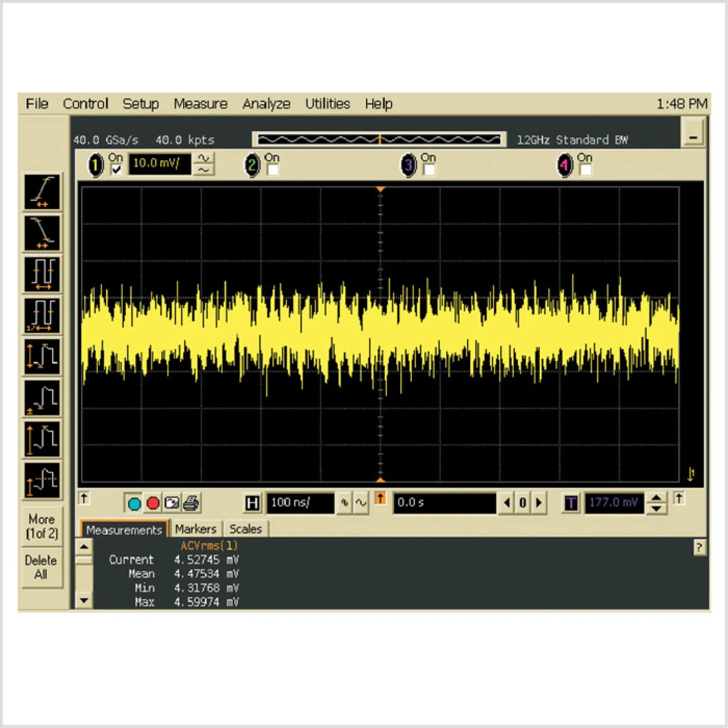
Task: Open the Measure menu
Action: (x=200, y=104)
